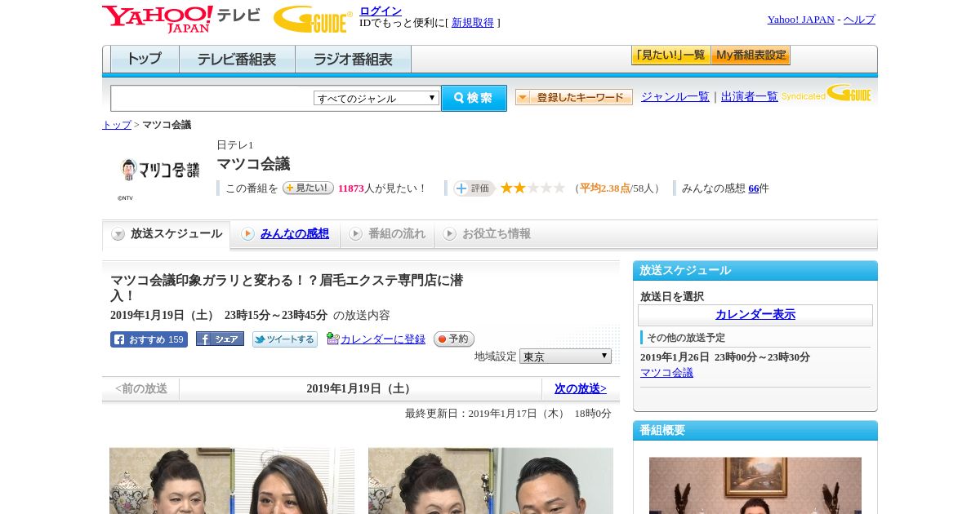980x514 pixels.
Task: Click the Twitter ツイートする button
Action: [284, 339]
